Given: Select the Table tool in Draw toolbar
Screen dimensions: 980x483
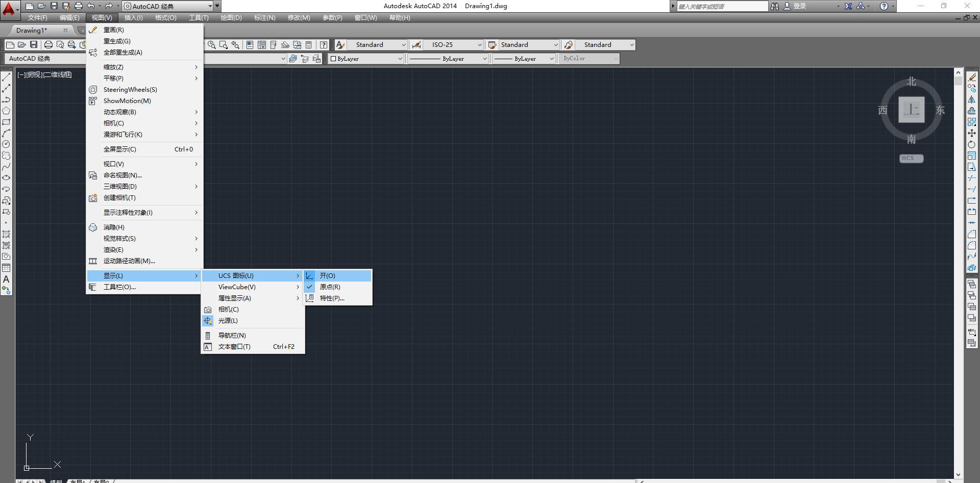Looking at the screenshot, I should pos(6,268).
